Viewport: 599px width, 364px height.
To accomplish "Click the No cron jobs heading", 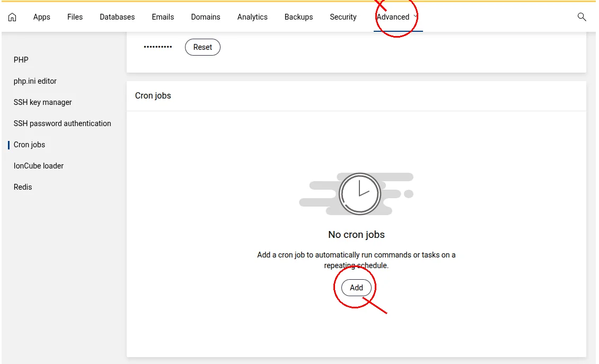I will [356, 235].
